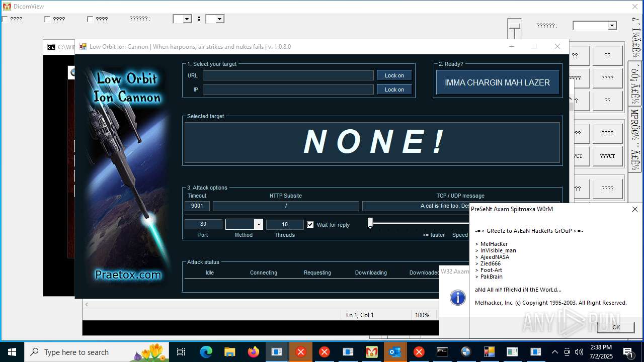Viewport: 644px width, 362px height.
Task: Click the AjeedNASA line in the dialog
Action: [492, 257]
